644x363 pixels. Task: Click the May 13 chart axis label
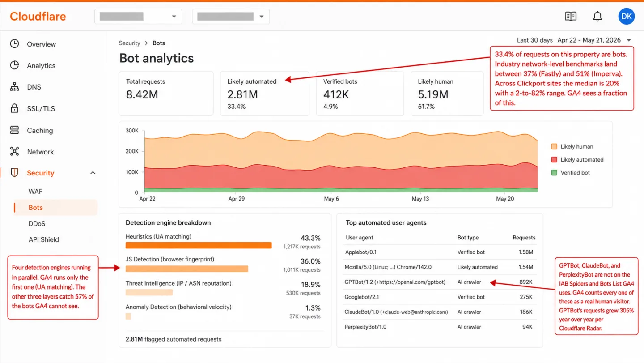pyautogui.click(x=420, y=199)
